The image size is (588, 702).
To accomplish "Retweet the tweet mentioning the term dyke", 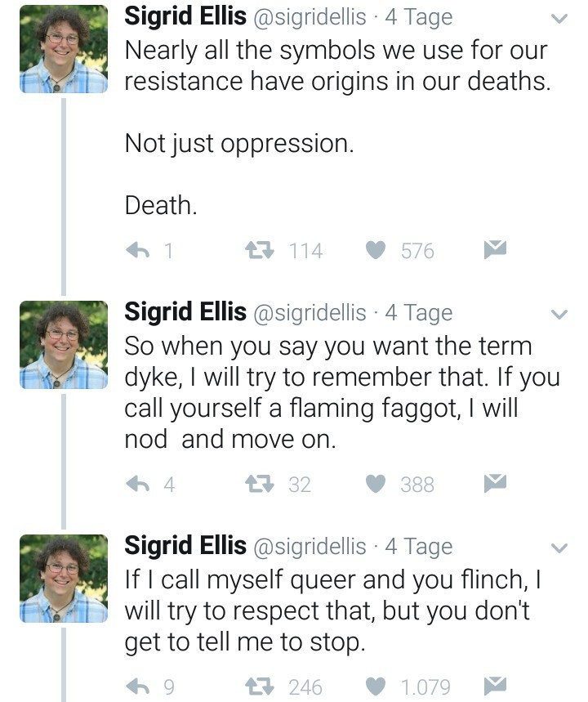I will 258,485.
